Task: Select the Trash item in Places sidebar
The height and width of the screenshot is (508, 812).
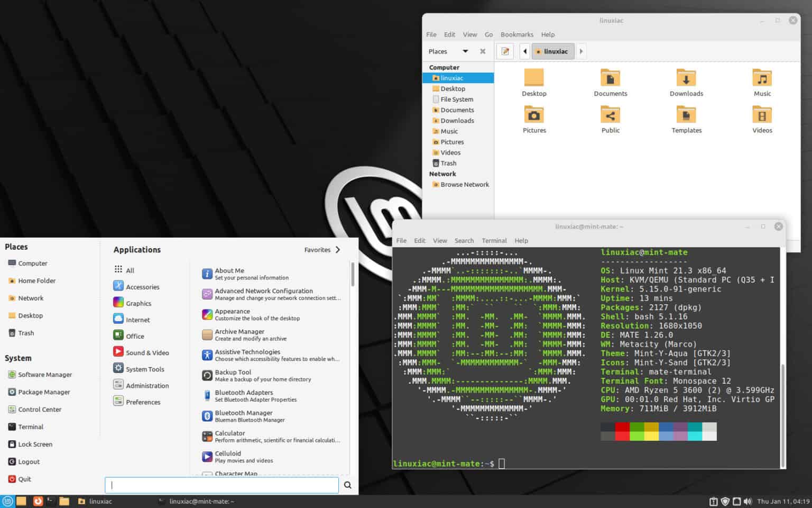Action: click(25, 333)
